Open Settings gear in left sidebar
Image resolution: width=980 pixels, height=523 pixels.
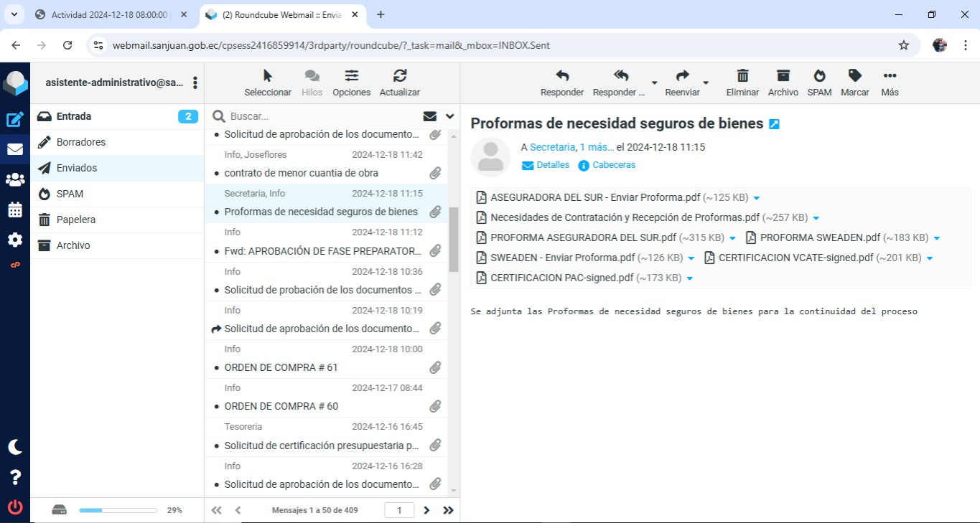point(15,240)
